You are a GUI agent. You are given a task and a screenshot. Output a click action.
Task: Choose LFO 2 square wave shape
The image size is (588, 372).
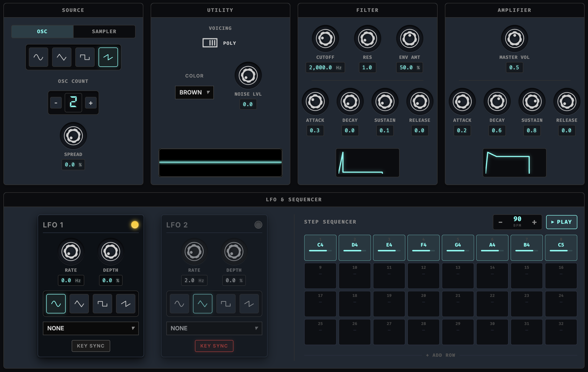tap(226, 304)
